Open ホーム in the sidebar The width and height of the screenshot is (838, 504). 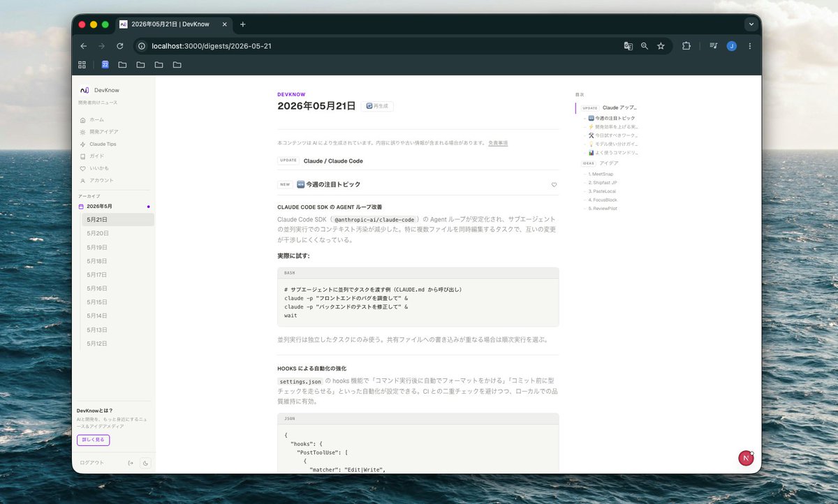click(x=91, y=120)
